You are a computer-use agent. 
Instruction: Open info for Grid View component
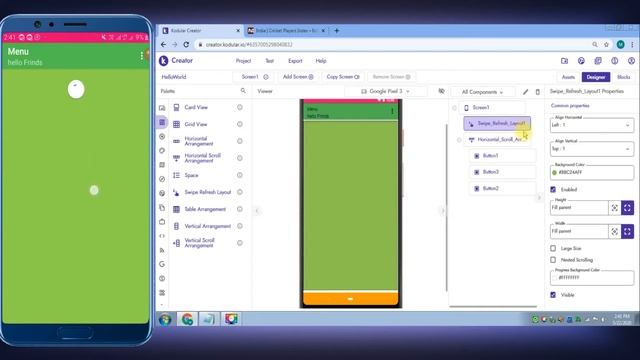point(240,124)
